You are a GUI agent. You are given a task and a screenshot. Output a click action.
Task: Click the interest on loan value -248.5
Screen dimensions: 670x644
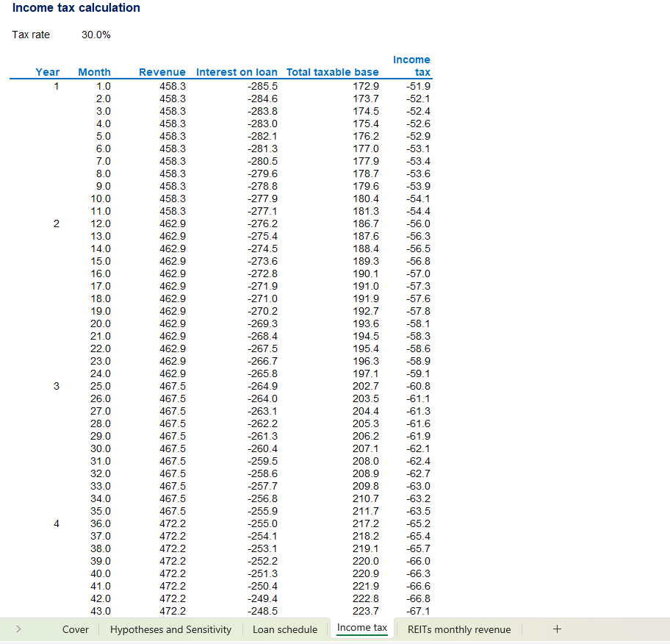[x=263, y=611]
